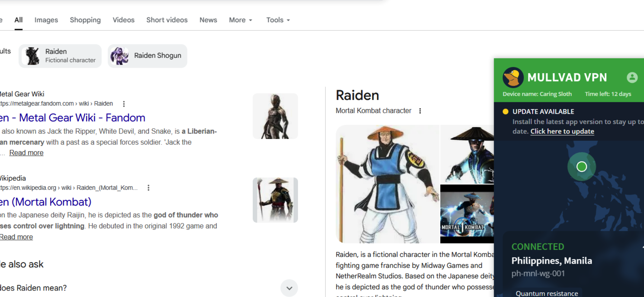Open options for the Metal Gear Wiki result
The image size is (644, 297).
click(124, 104)
